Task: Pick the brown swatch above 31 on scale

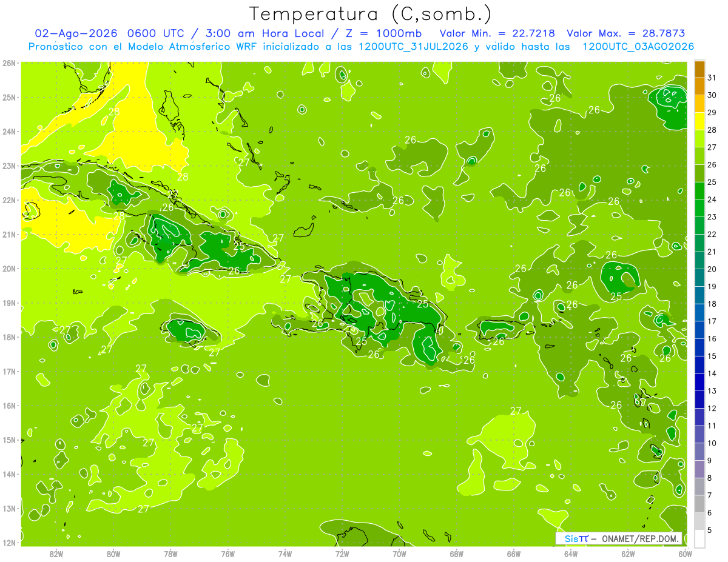Action: click(699, 69)
